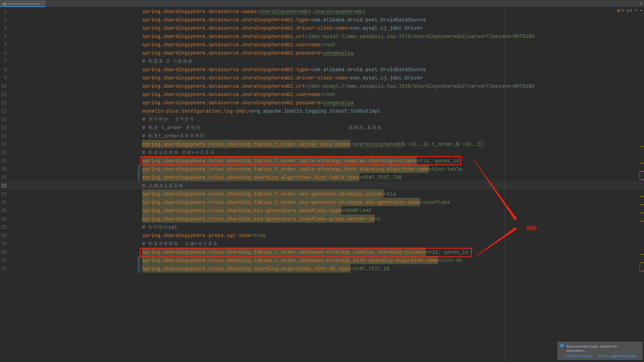Click mybatis-plus log-impl configuration line
This screenshot has height=362, width=644.
point(261,111)
